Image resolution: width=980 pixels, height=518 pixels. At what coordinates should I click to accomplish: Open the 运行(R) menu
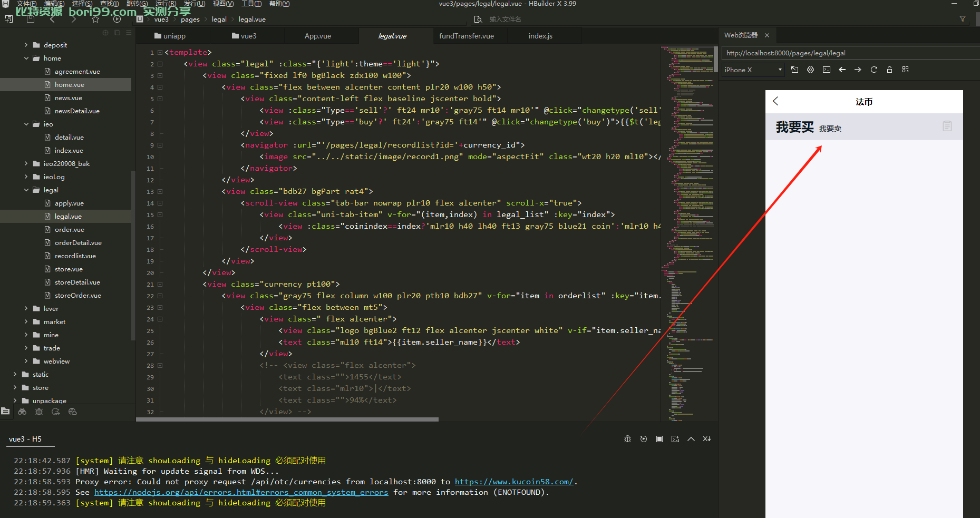(x=166, y=4)
